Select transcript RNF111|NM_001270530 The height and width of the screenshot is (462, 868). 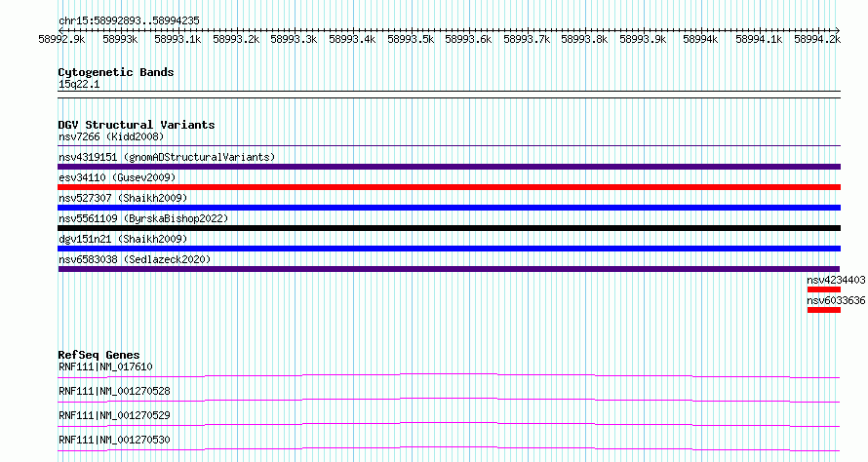click(x=114, y=440)
